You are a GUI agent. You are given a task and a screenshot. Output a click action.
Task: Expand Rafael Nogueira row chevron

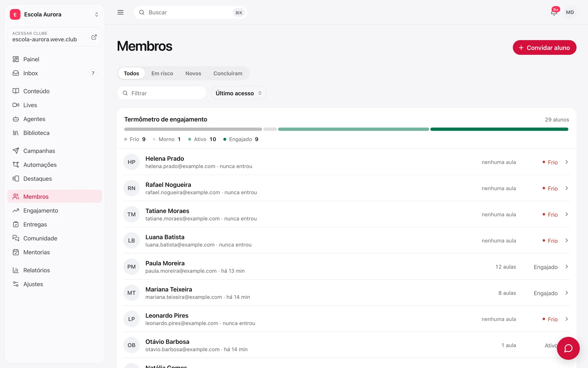[567, 188]
